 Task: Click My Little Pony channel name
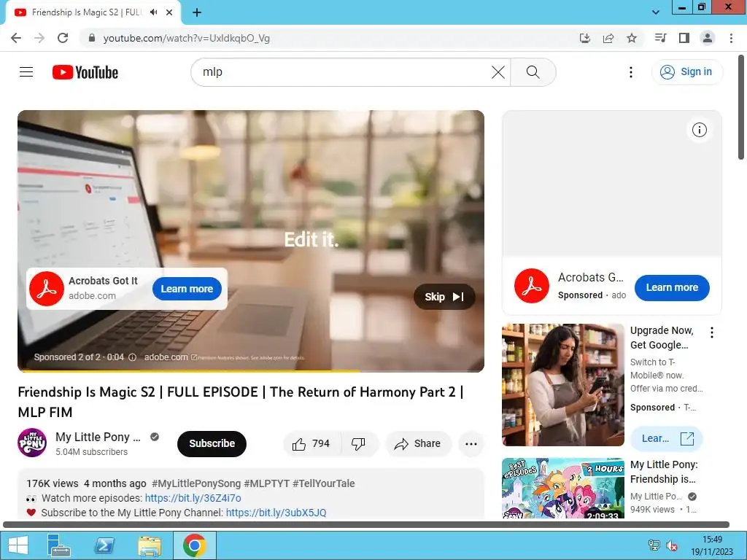point(98,437)
